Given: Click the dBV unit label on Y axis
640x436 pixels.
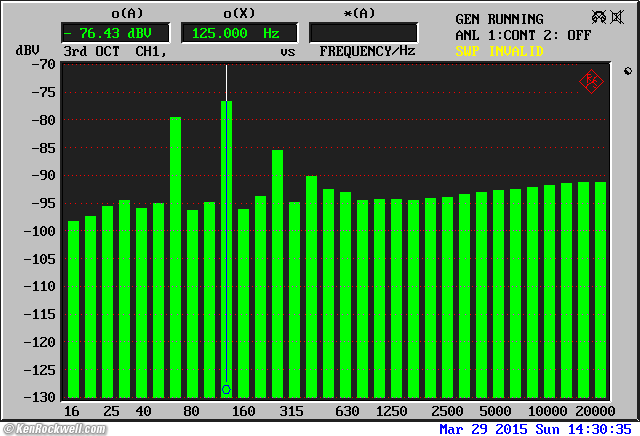Looking at the screenshot, I should coord(27,50).
